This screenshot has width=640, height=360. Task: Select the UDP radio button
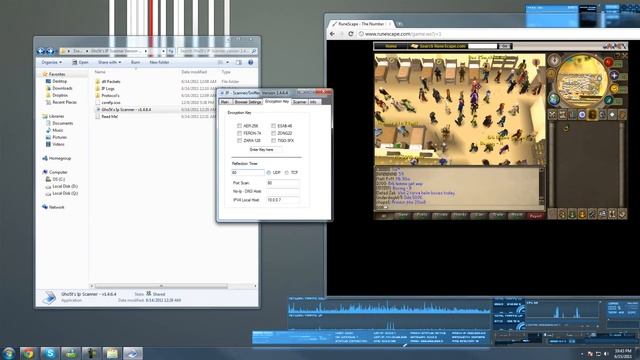[269, 173]
